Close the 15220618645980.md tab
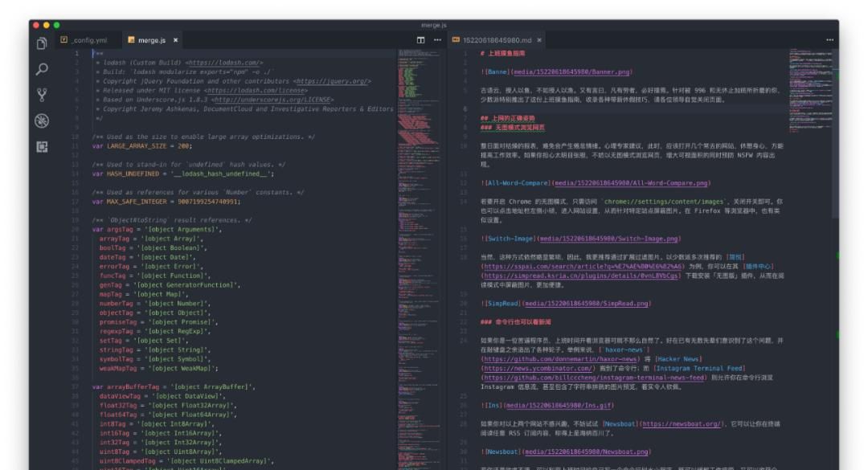This screenshot has width=868, height=470. 539,40
